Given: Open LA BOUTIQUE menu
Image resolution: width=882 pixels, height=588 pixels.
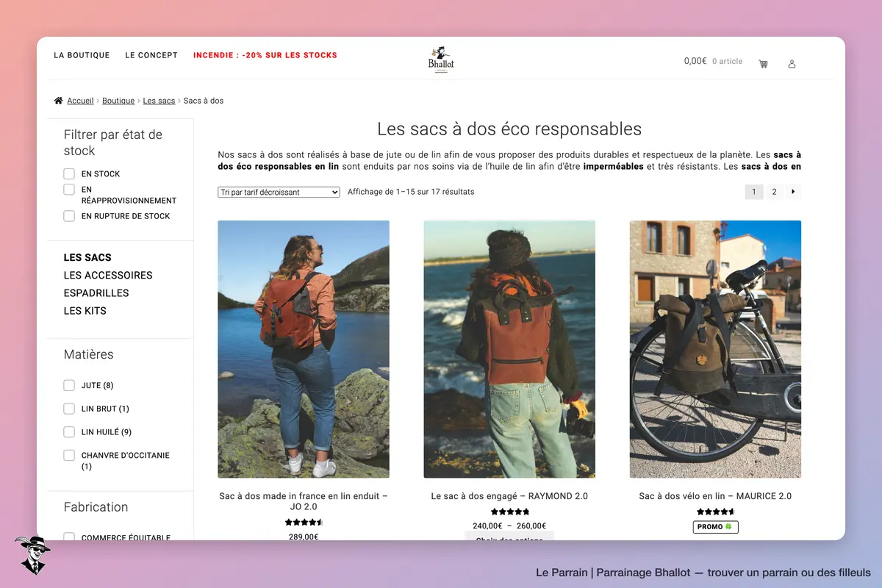Looking at the screenshot, I should [82, 55].
